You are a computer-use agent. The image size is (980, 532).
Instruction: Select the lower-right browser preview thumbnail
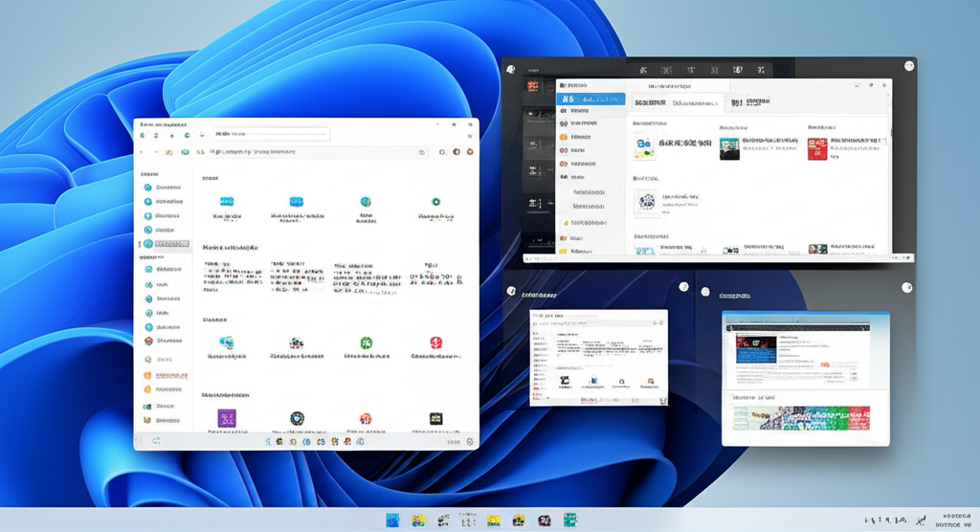point(805,377)
